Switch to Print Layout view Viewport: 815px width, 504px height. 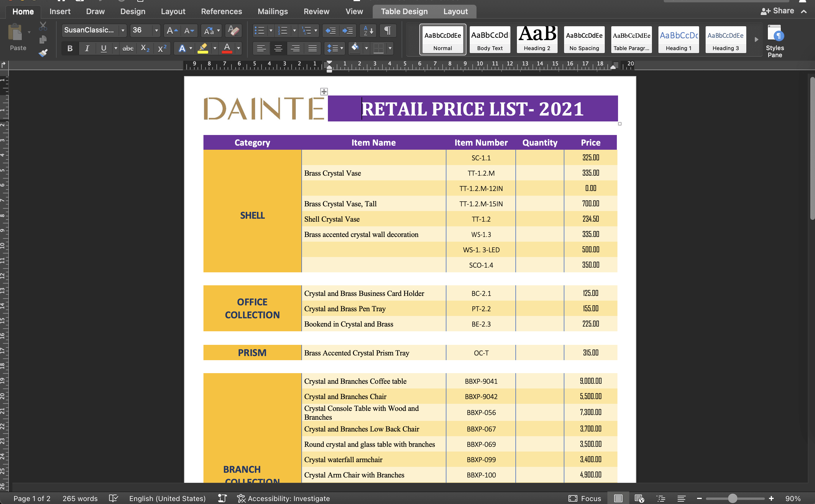point(618,498)
